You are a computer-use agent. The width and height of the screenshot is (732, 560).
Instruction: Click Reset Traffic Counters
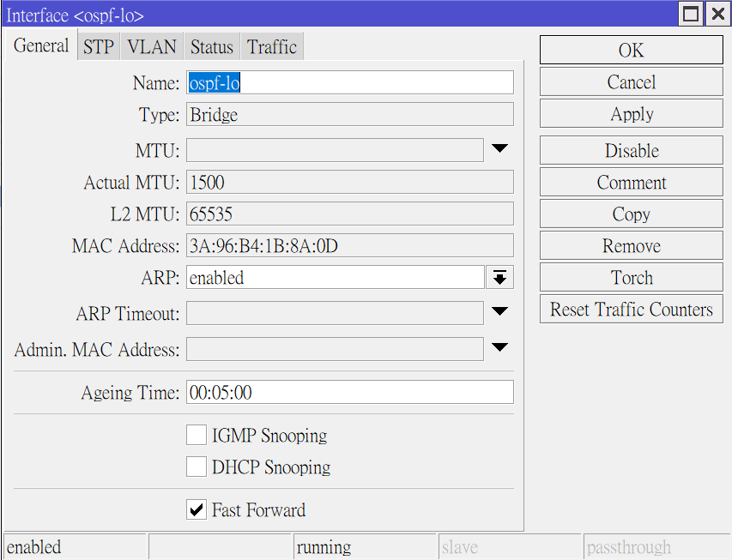[x=631, y=310]
